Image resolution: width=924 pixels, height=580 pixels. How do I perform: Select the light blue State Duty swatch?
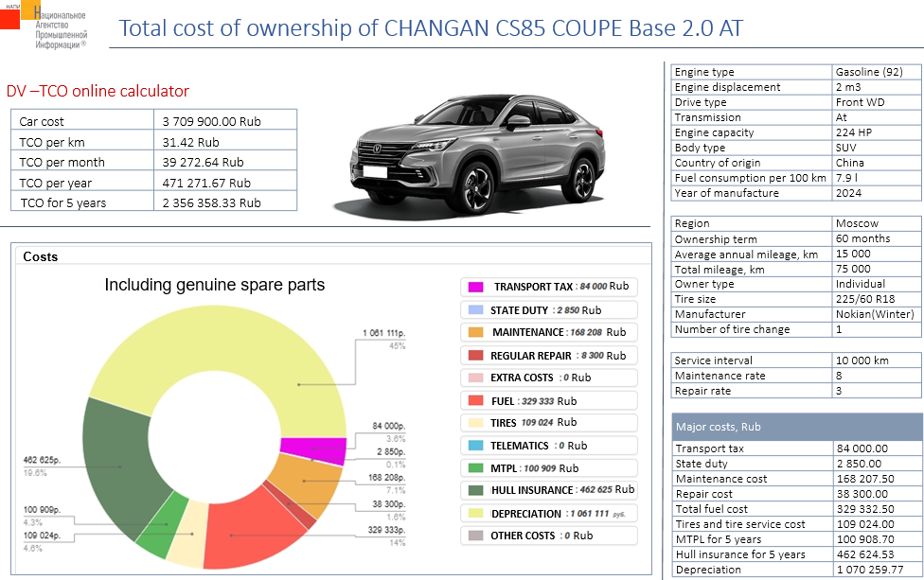click(475, 310)
